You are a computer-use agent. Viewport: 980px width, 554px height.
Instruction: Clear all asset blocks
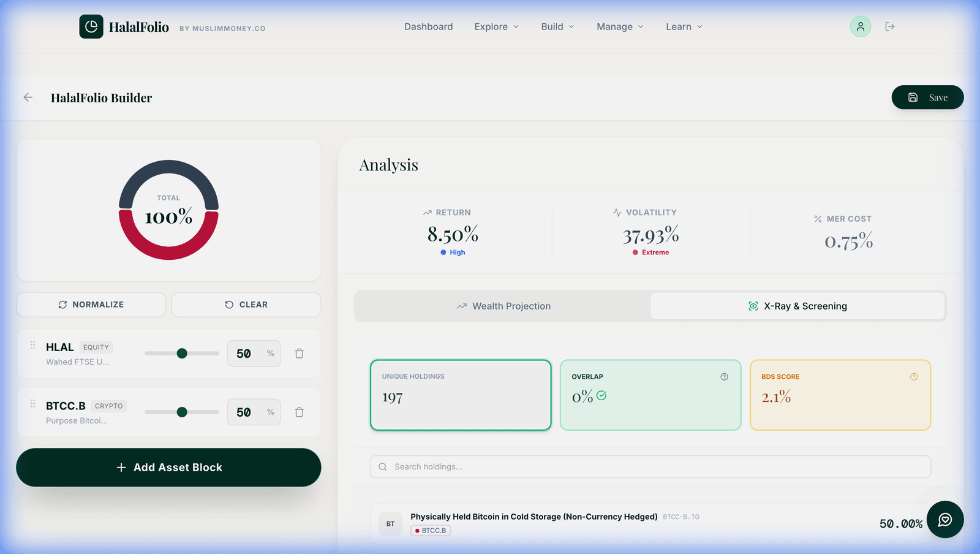coord(246,305)
